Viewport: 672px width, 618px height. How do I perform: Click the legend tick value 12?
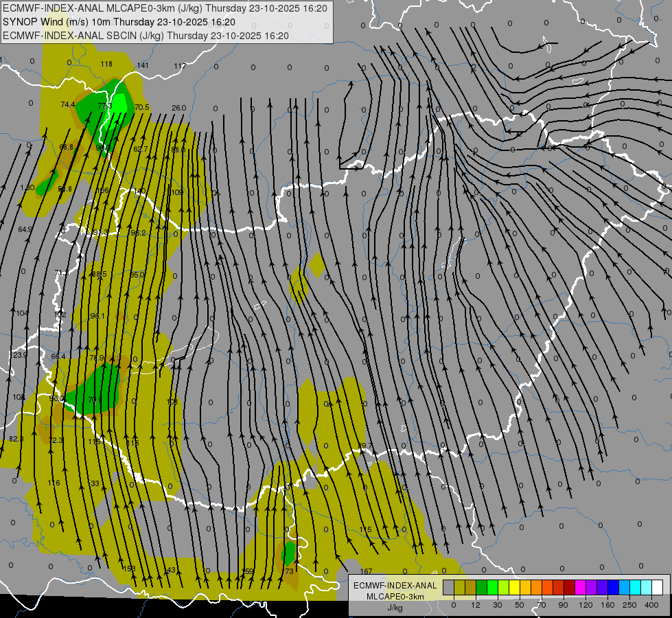(x=476, y=605)
